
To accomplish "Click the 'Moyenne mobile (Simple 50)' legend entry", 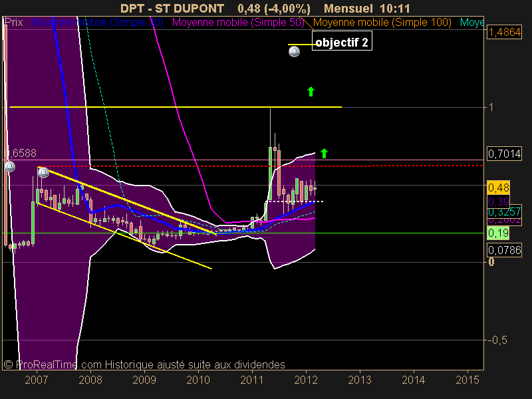I will click(x=238, y=23).
